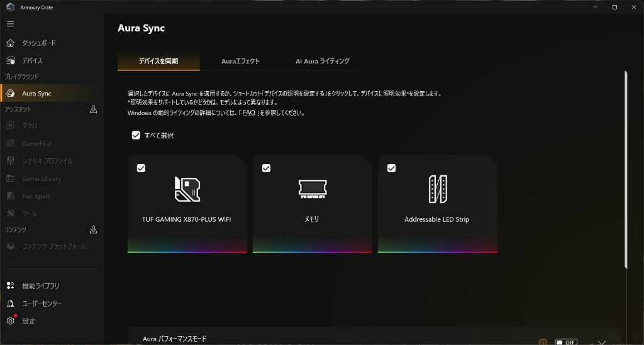Screen dimensions: 644x345
Task: Click the ツール wrench icon
Action: click(11, 213)
